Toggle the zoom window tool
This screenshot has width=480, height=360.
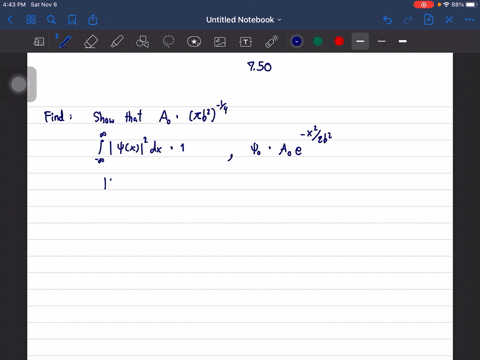(39, 42)
